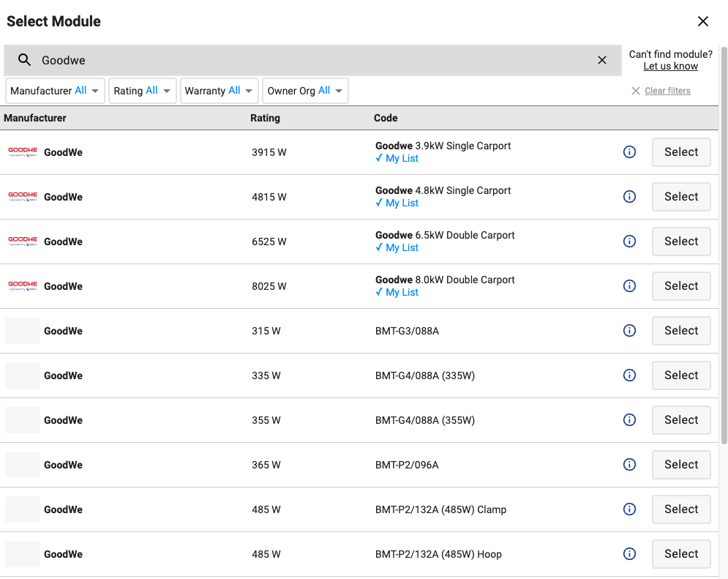The image size is (728, 579).
Task: Click the 365 W rating cell
Action: 266,465
